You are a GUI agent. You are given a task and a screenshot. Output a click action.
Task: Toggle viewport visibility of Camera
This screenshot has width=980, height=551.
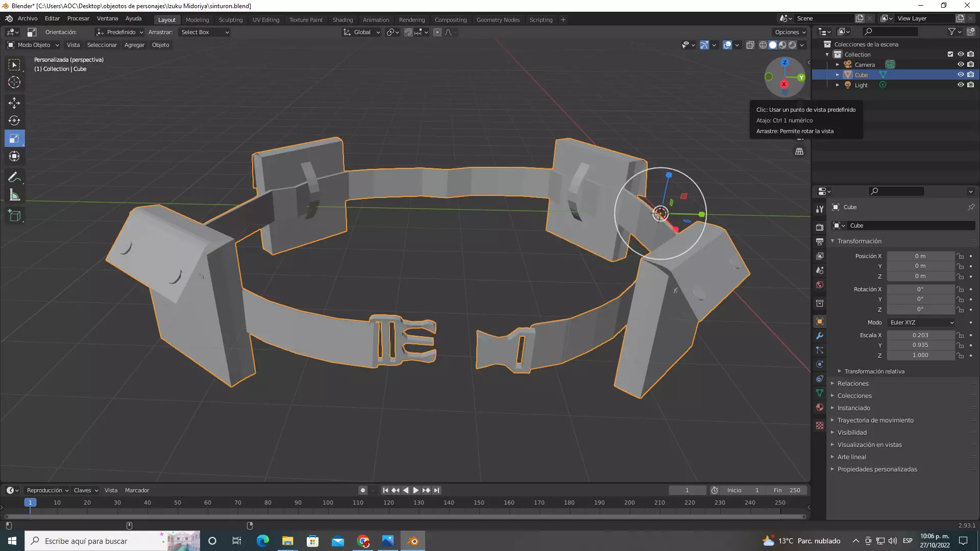[x=960, y=64]
